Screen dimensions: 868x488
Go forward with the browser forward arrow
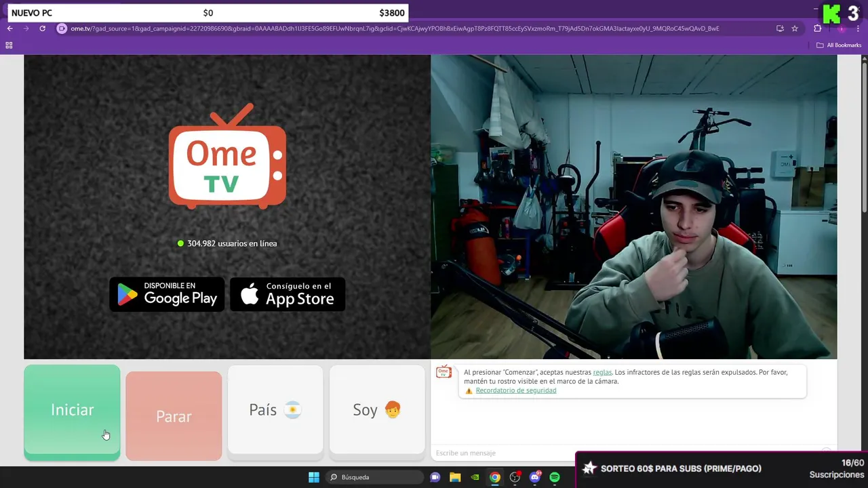(x=26, y=28)
